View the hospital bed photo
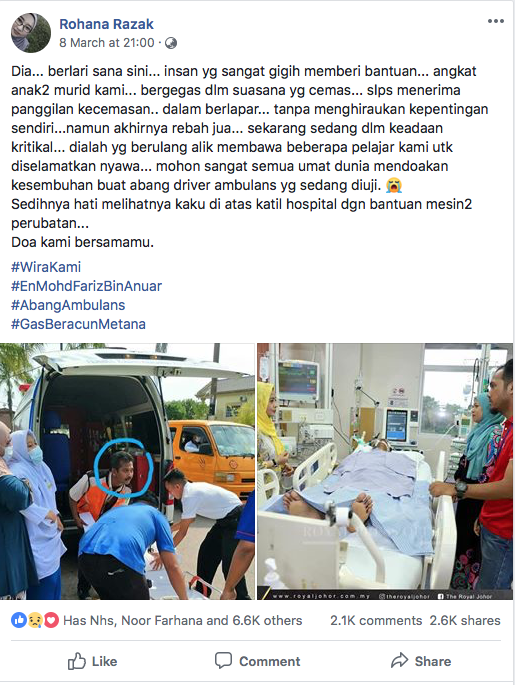This screenshot has height=685, width=515. point(385,471)
